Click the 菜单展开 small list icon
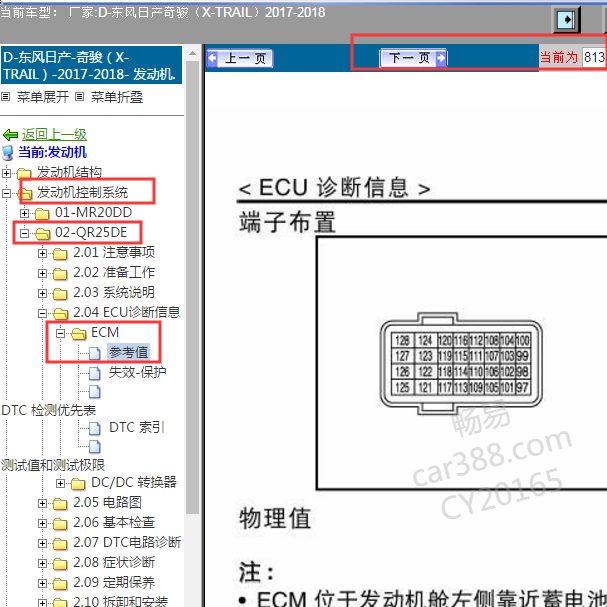Viewport: 607px width, 607px height. click(5, 96)
